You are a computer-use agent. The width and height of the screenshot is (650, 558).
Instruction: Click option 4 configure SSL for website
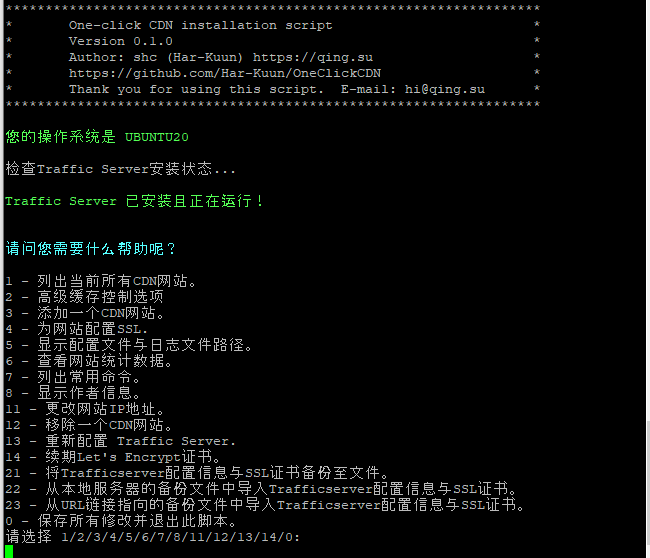coord(77,329)
